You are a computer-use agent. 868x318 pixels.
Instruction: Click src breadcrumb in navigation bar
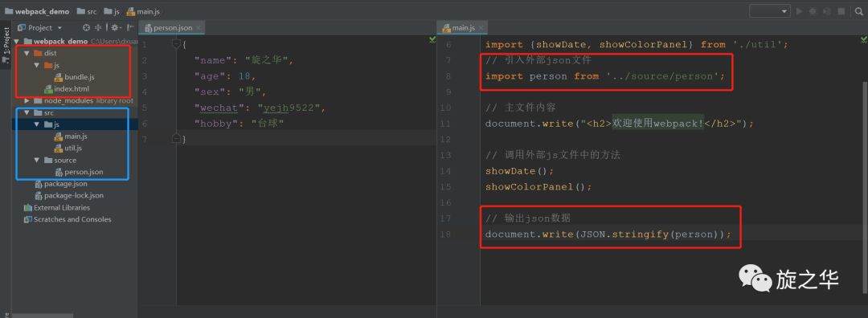click(x=87, y=11)
